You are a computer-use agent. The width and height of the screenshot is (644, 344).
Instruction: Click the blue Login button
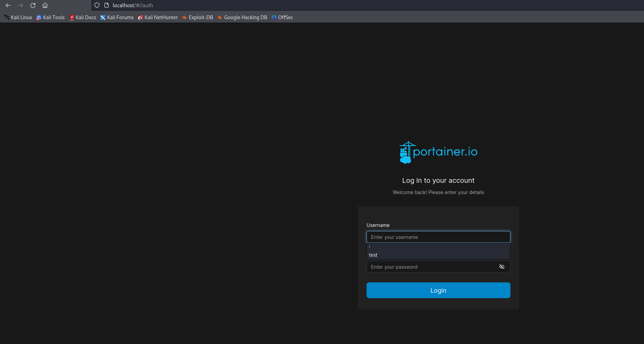tap(438, 290)
